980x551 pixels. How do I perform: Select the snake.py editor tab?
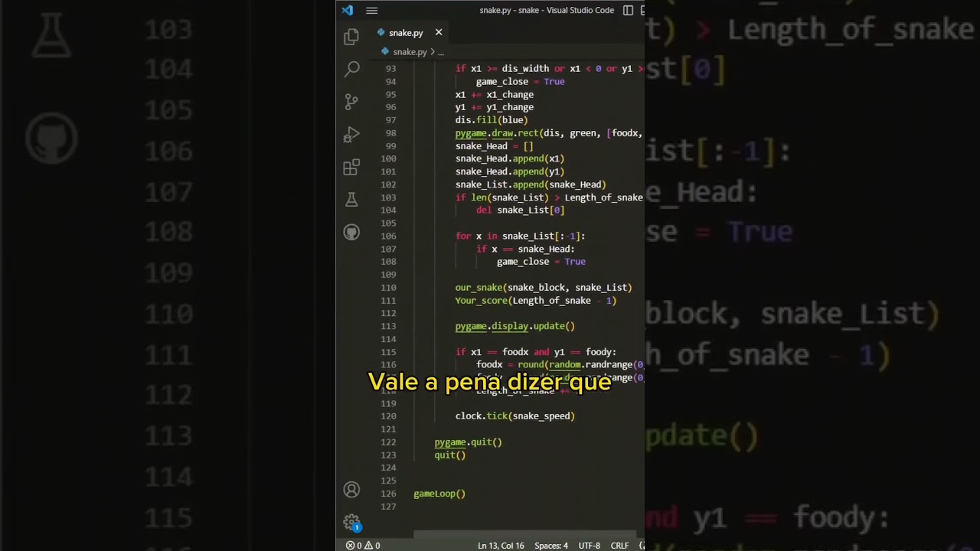coord(405,33)
